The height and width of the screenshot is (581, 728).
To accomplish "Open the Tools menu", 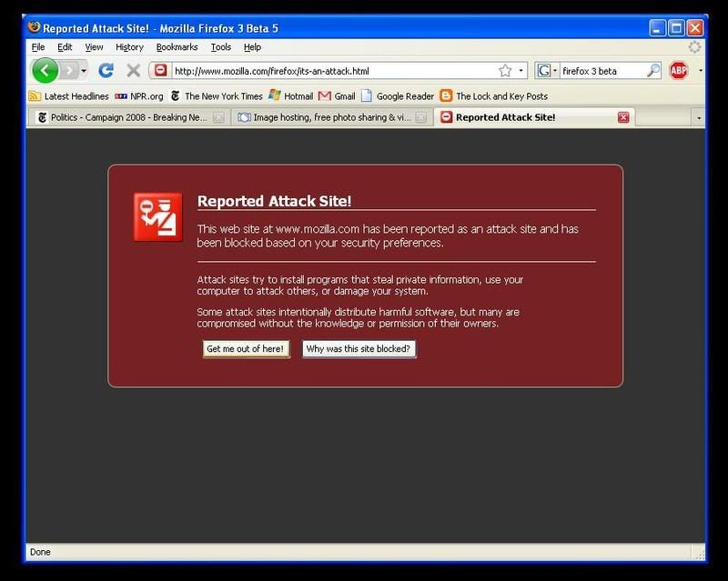I will coord(220,47).
